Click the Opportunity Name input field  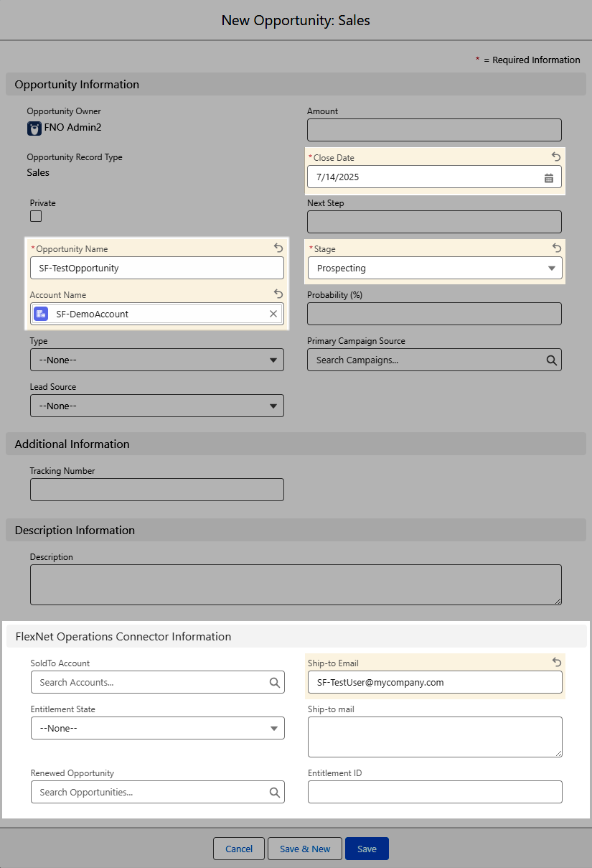(157, 268)
